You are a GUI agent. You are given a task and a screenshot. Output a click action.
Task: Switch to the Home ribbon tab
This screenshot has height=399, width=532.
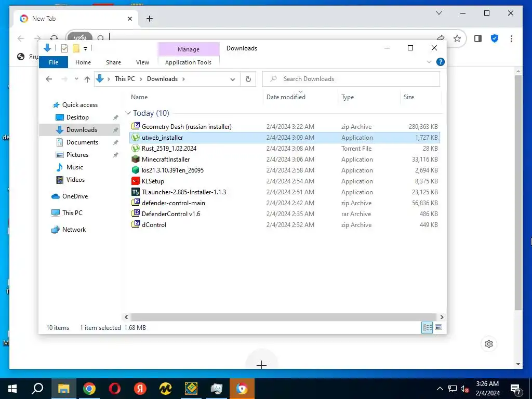click(x=83, y=62)
